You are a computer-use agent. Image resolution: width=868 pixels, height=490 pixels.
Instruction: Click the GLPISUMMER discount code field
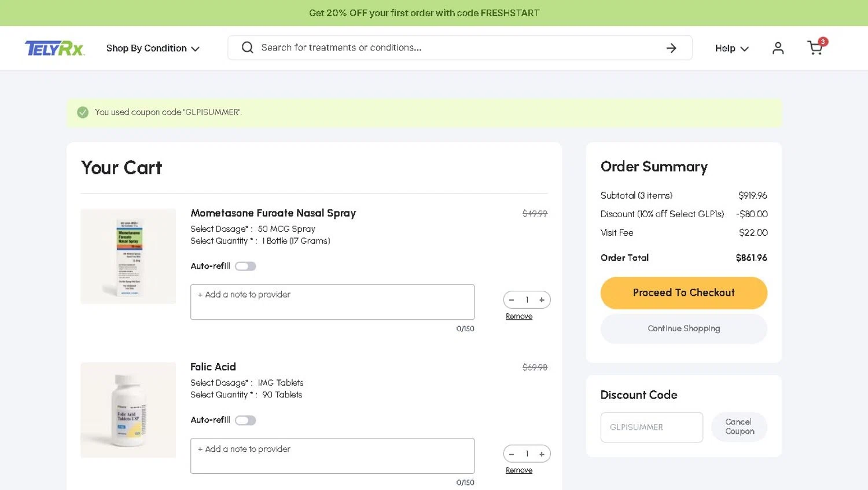652,427
